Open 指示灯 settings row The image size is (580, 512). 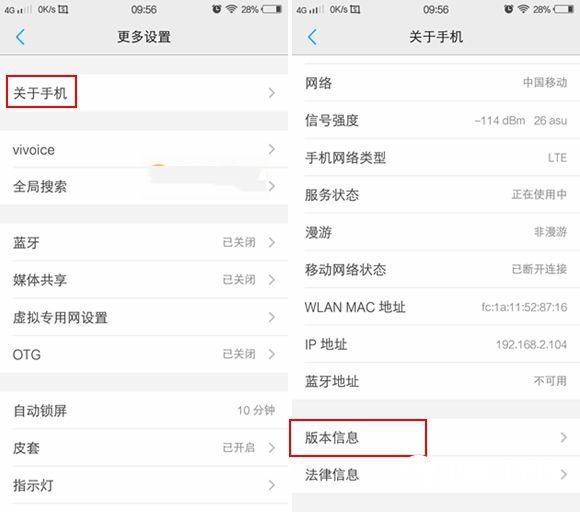pos(144,485)
